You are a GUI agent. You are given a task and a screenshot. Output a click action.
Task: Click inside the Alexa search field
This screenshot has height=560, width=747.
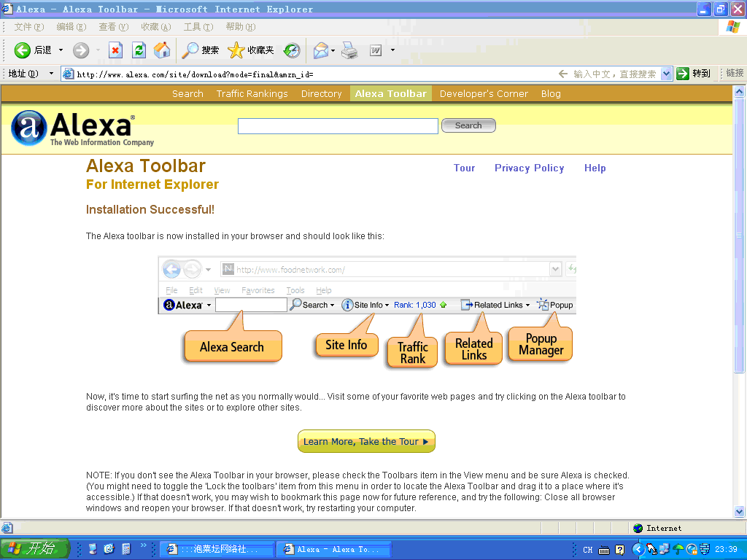(338, 125)
